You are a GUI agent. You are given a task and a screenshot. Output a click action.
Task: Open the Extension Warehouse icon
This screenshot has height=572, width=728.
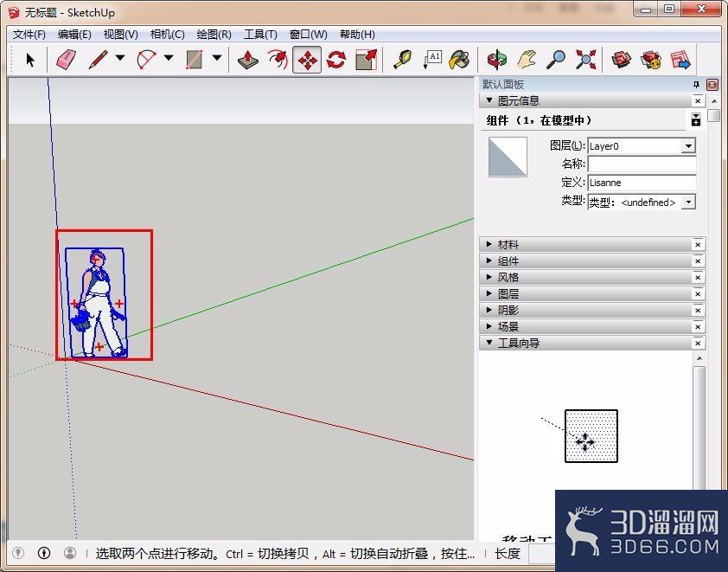point(651,60)
